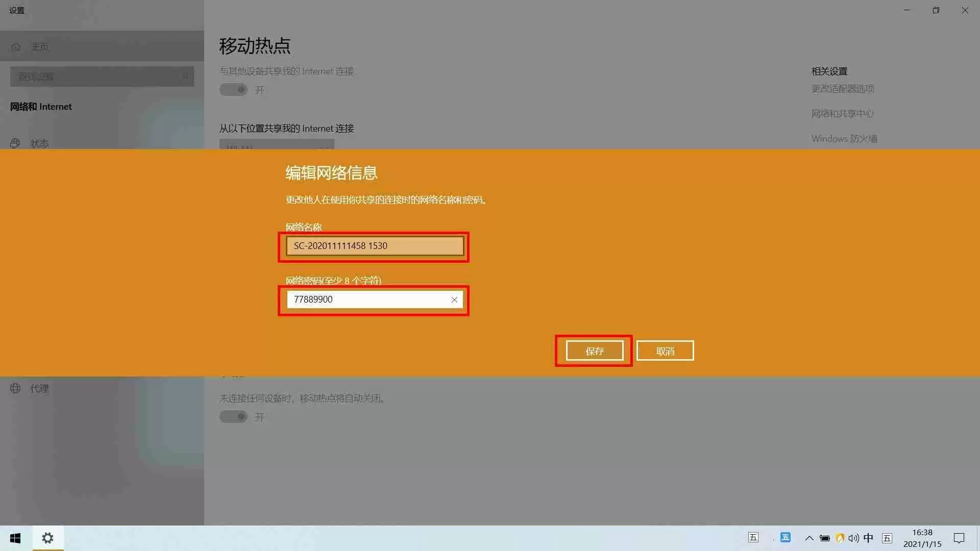
Task: Clear the password field using the X icon
Action: [454, 299]
